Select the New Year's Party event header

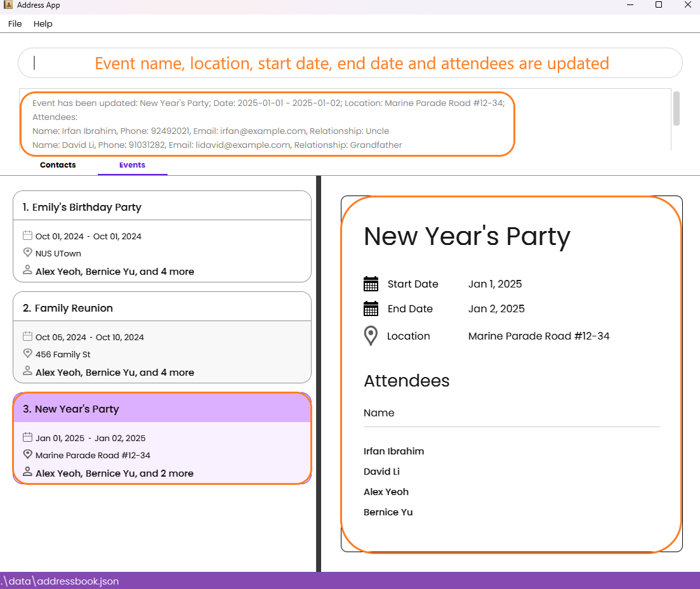coord(162,408)
